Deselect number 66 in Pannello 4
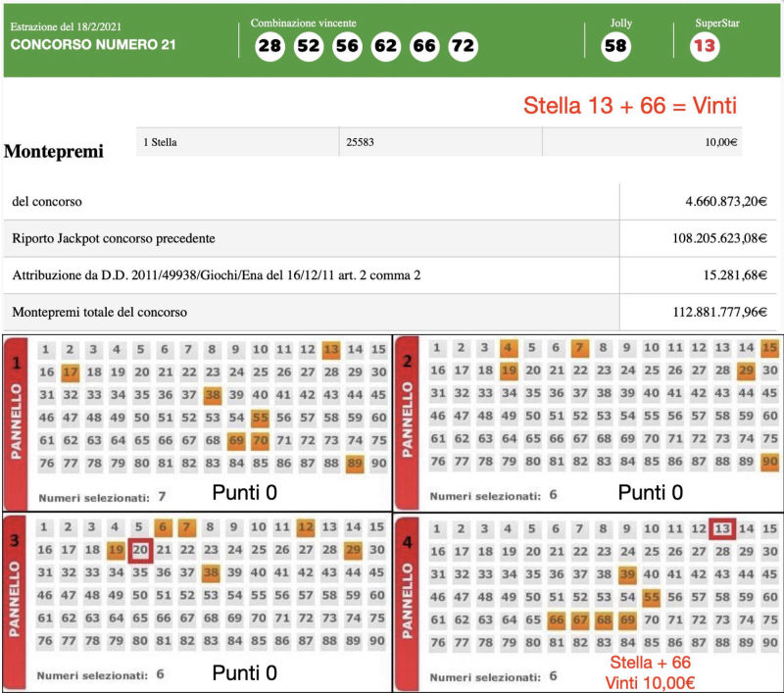Image resolution: width=784 pixels, height=693 pixels. tap(555, 619)
